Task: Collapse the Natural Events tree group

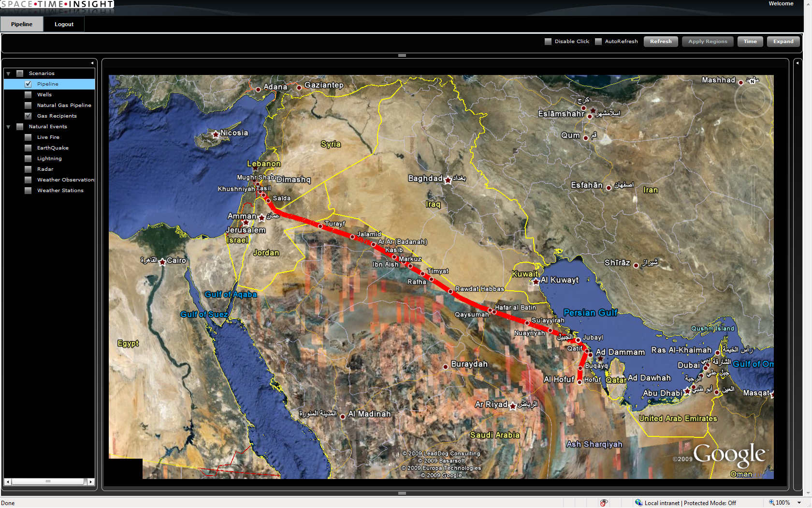Action: tap(8, 127)
